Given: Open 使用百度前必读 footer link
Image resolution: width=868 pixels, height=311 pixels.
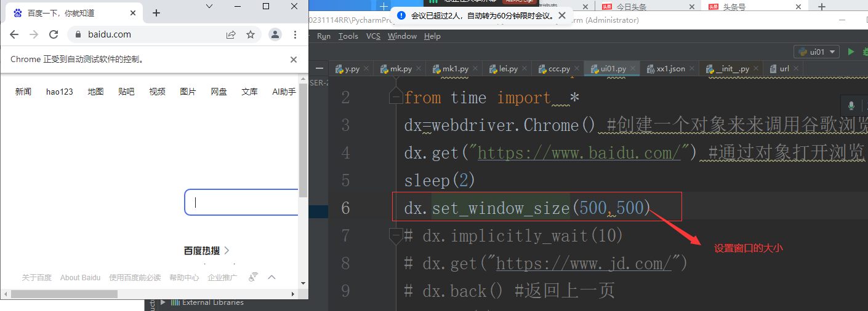Looking at the screenshot, I should point(135,278).
